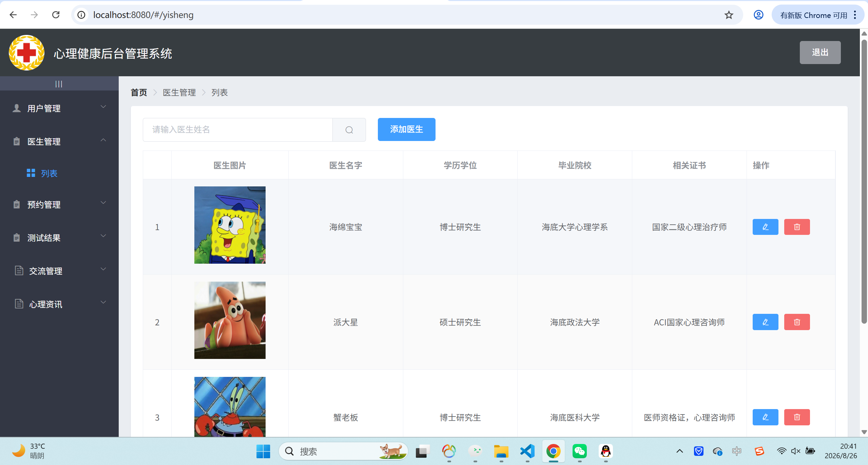Click the browser address bar URL
This screenshot has width=868, height=465.
point(143,15)
